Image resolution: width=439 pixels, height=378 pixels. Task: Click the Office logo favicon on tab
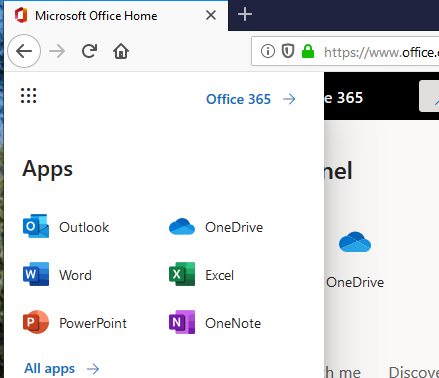click(21, 16)
